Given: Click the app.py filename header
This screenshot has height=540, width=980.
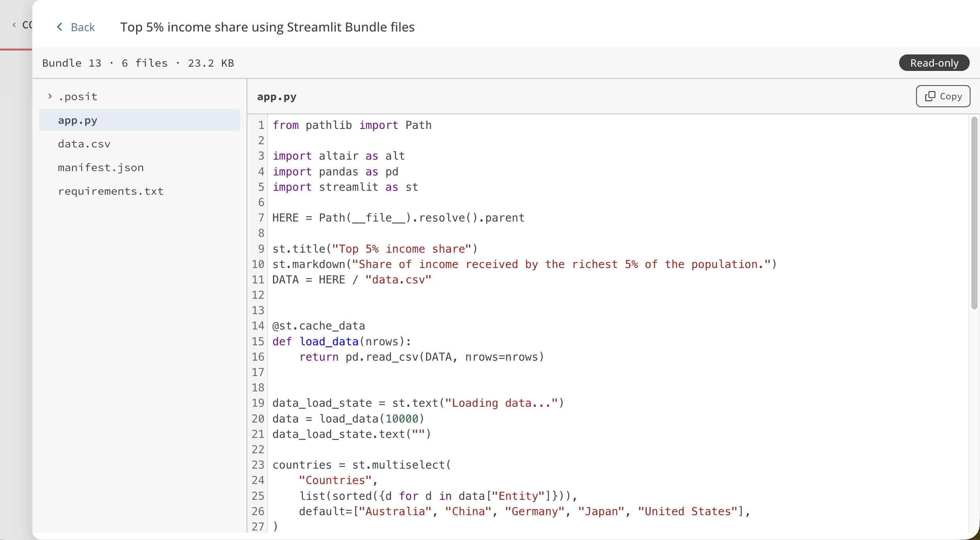Looking at the screenshot, I should [x=277, y=97].
